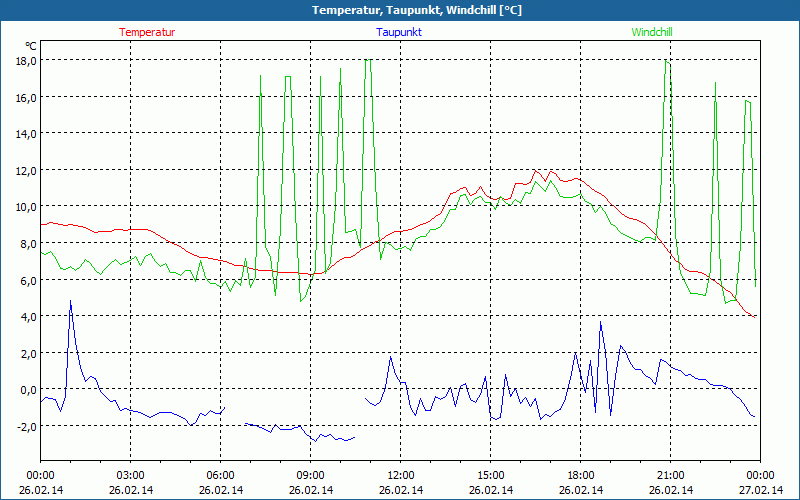The image size is (800, 500).
Task: Click the 4,0 y-axis label
Action: tap(28, 316)
